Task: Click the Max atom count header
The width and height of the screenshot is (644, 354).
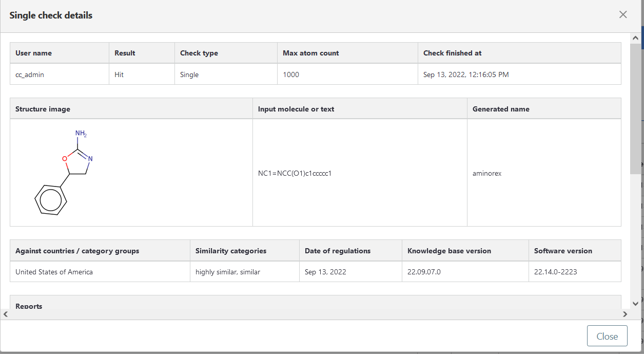Action: click(310, 53)
